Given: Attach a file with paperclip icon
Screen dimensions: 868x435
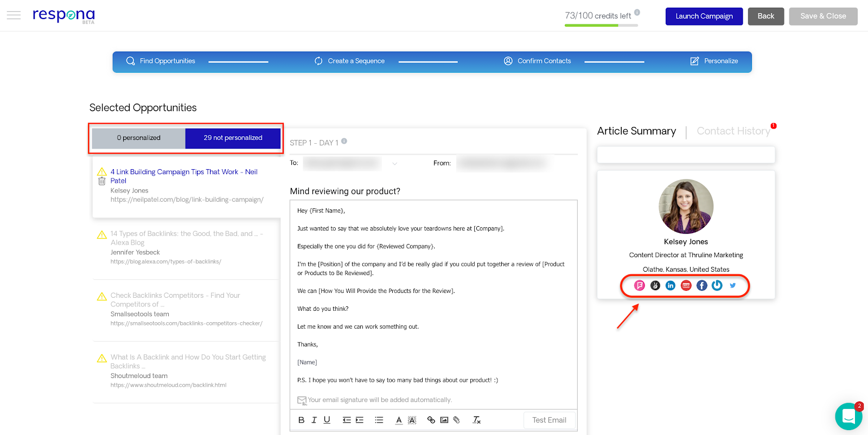Looking at the screenshot, I should click(457, 420).
